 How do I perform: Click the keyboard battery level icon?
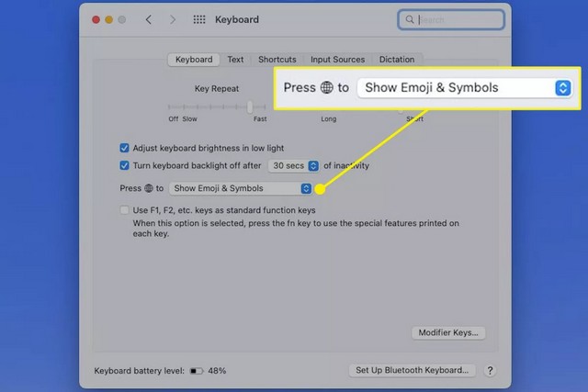click(x=197, y=371)
